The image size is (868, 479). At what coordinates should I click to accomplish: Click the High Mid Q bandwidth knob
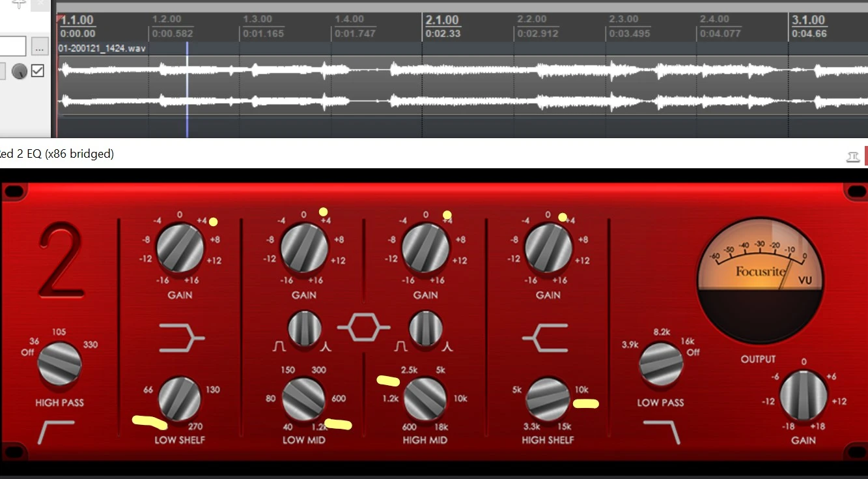tap(426, 328)
